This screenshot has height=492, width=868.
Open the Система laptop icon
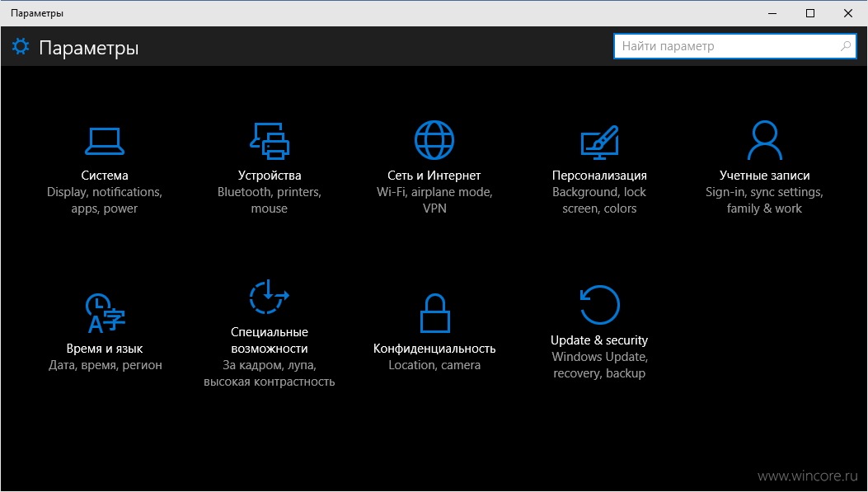[x=105, y=141]
